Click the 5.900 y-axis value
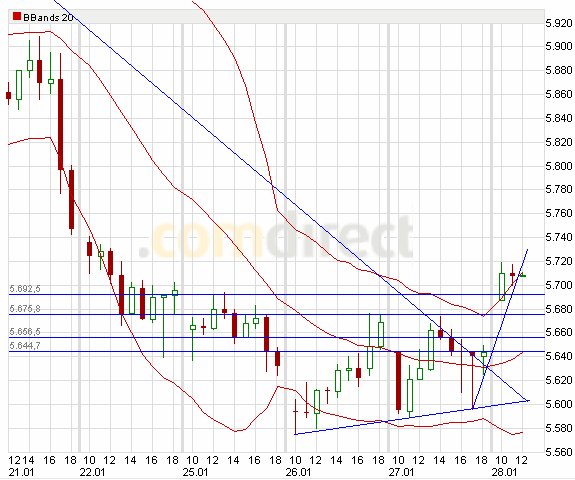This screenshot has width=575, height=480. [x=559, y=46]
